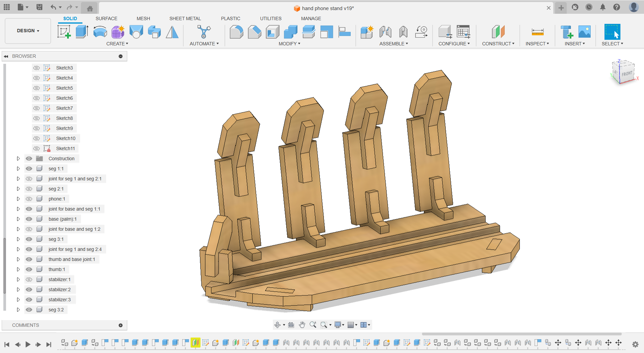Expand the Construction folder
This screenshot has height=353, width=644.
tap(18, 159)
